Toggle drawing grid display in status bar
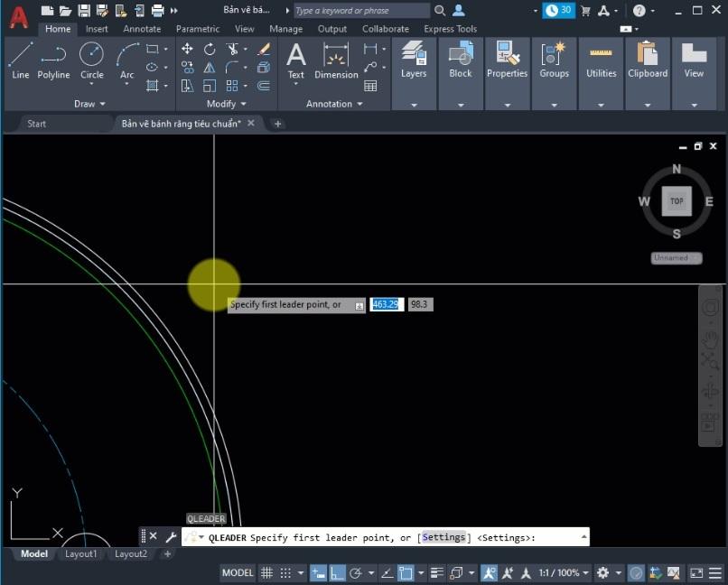 tap(266, 572)
